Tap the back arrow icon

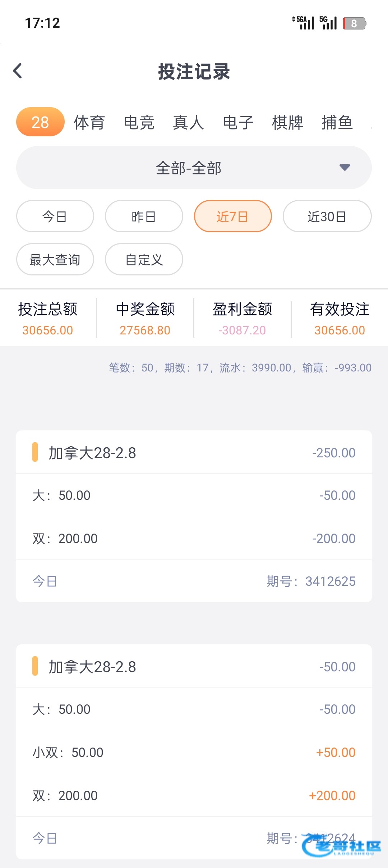point(18,70)
